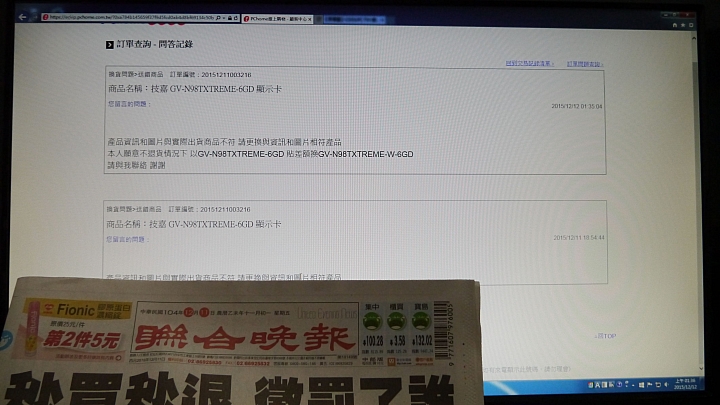Click the round help icon in language bar
The image size is (720, 405).
click(x=619, y=384)
